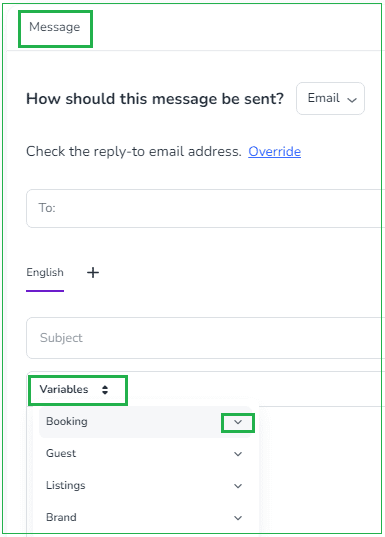Add a new language with the plus icon
385x537 pixels.
tap(93, 273)
